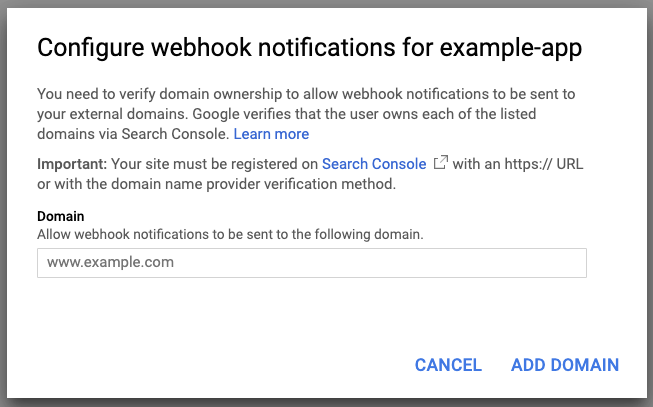Open the Learn more link
Image resolution: width=653 pixels, height=407 pixels.
(x=271, y=134)
